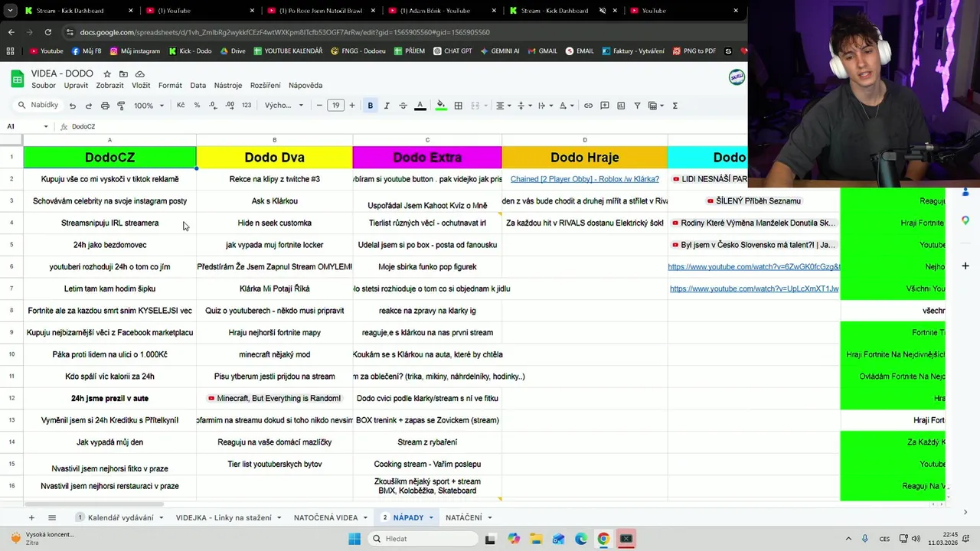Open the all sheets list icon
The image size is (980, 551).
[x=52, y=518]
